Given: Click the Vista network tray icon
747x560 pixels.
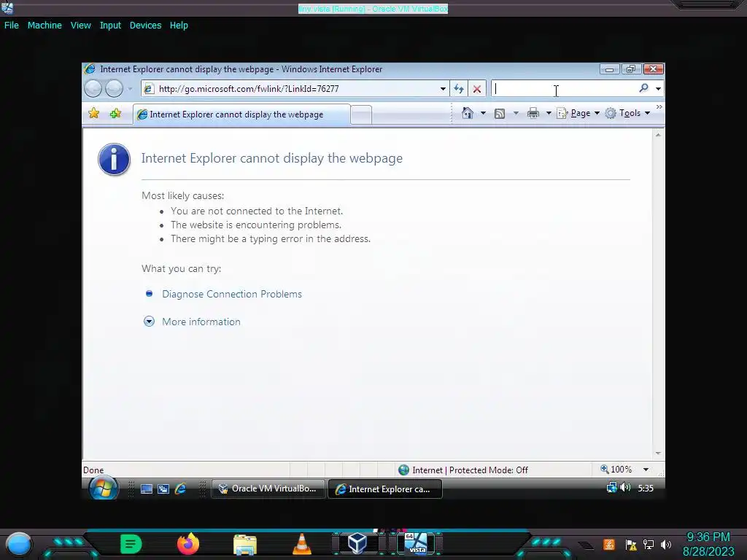Looking at the screenshot, I should (611, 488).
